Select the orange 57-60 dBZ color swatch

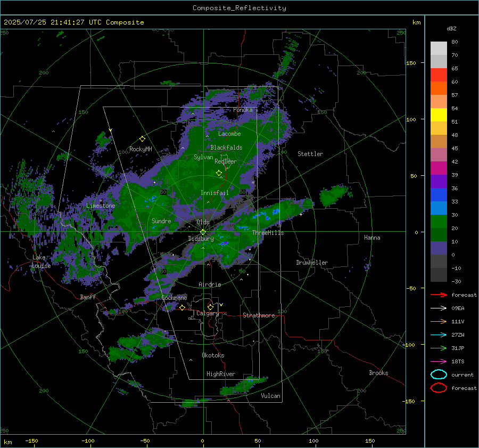point(439,88)
